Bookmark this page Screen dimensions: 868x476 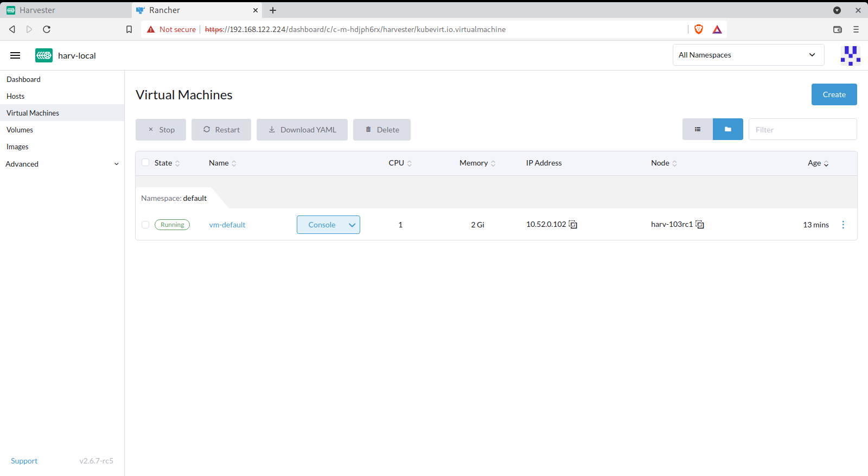[x=129, y=29]
